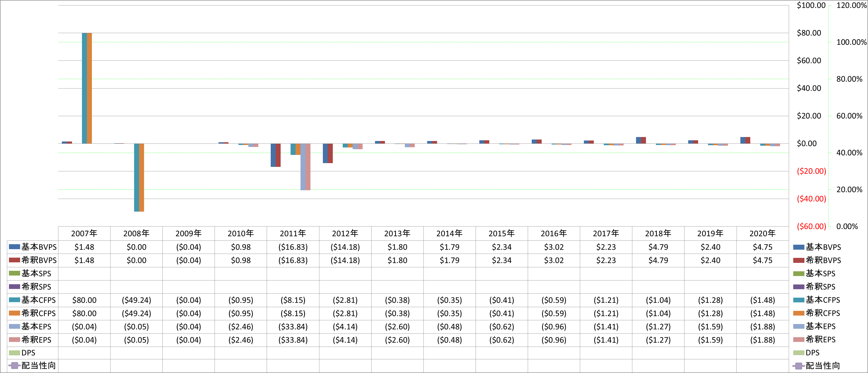Click the 配当性向 line marker in the right legend
868x373 pixels.
click(799, 366)
